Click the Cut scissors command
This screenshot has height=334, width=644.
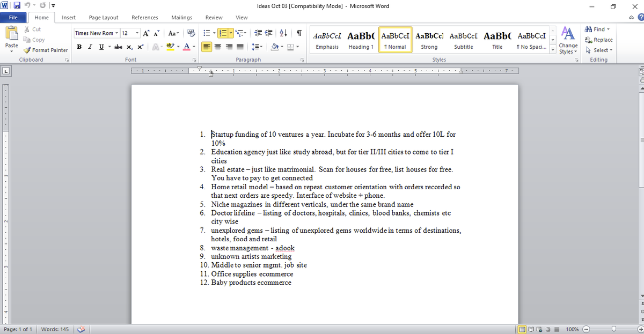pyautogui.click(x=33, y=29)
